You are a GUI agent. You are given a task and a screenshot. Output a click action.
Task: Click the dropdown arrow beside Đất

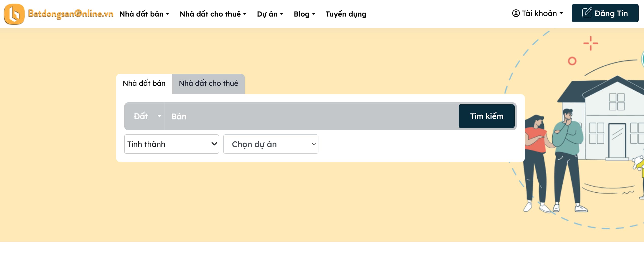pyautogui.click(x=160, y=117)
